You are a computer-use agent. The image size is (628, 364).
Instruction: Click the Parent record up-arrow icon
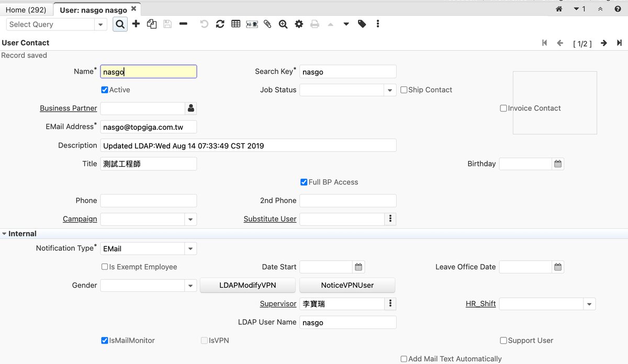pyautogui.click(x=330, y=24)
